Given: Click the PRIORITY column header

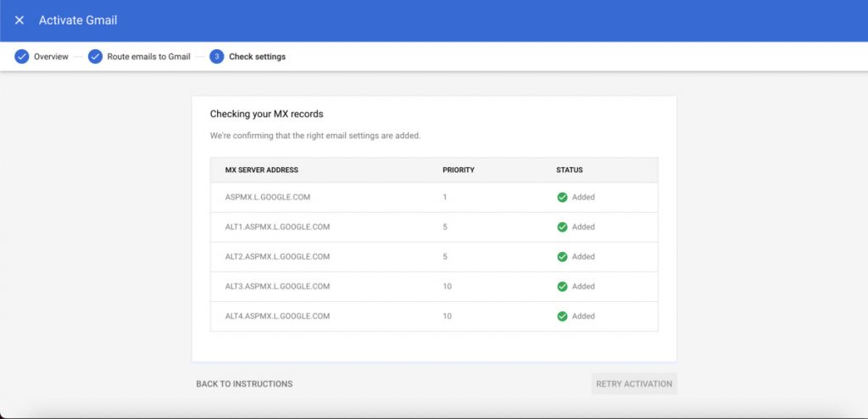Looking at the screenshot, I should pos(459,170).
